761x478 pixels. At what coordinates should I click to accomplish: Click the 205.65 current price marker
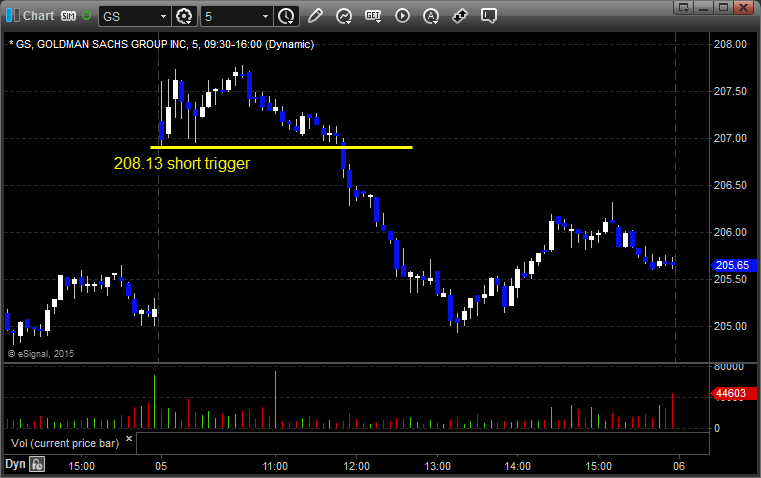click(733, 265)
